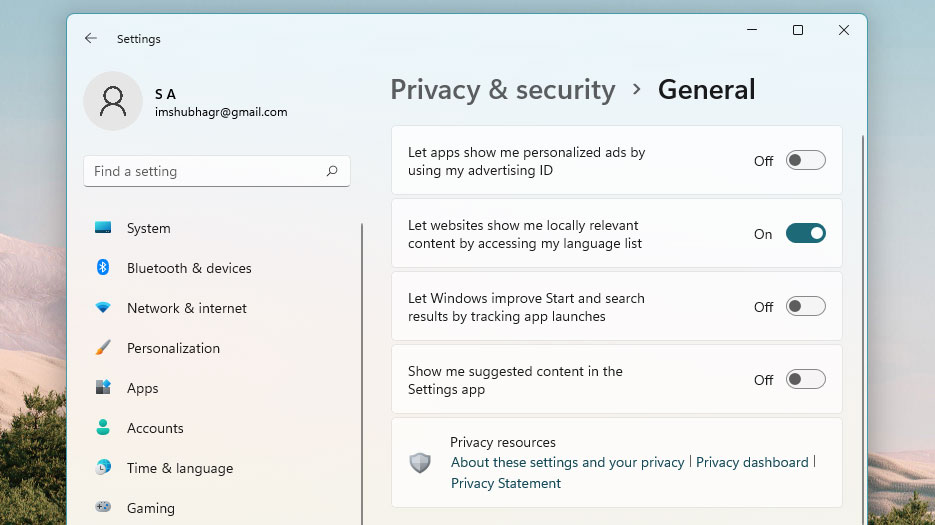935x525 pixels.
Task: Enable suggested content in Settings toggle
Action: (x=806, y=379)
